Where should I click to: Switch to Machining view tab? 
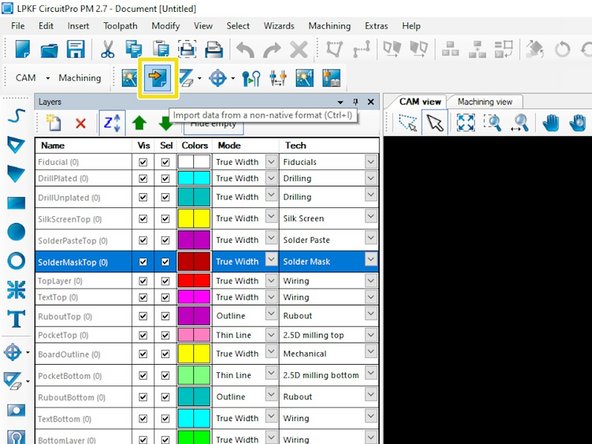(485, 102)
